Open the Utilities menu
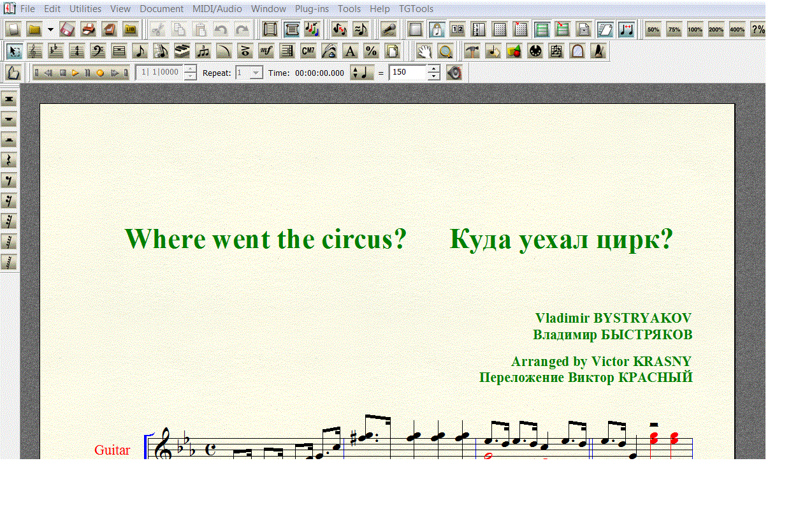 click(85, 9)
